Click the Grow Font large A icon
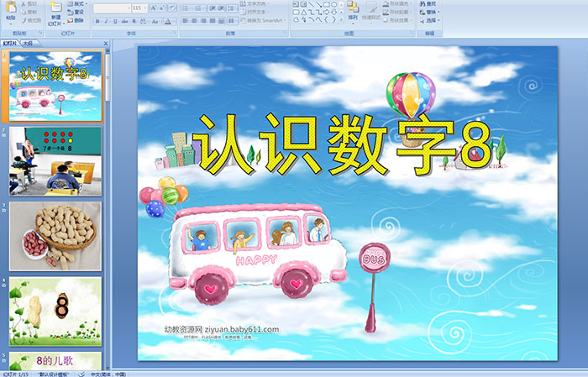The height and width of the screenshot is (377, 588). pyautogui.click(x=154, y=8)
